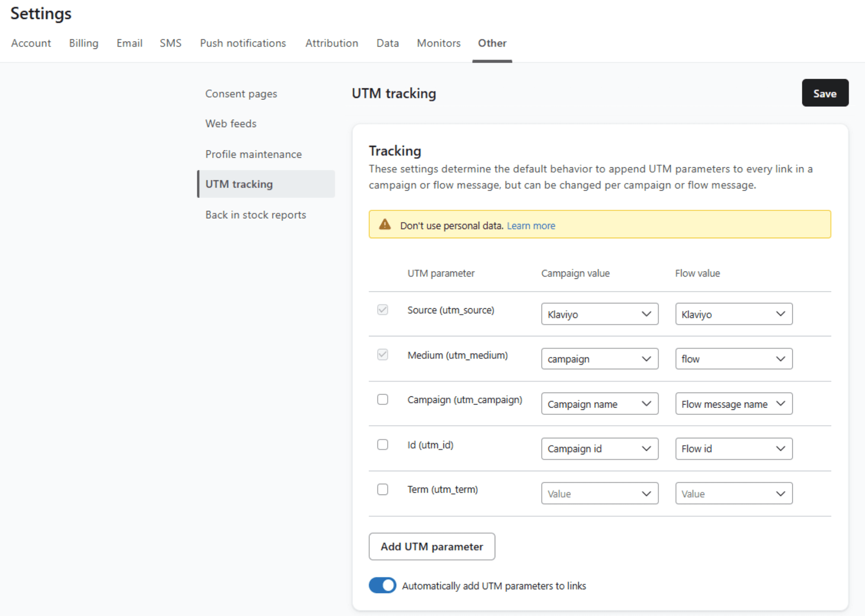Turn off automatically add UTM parameters toggle
This screenshot has width=865, height=616.
(382, 585)
